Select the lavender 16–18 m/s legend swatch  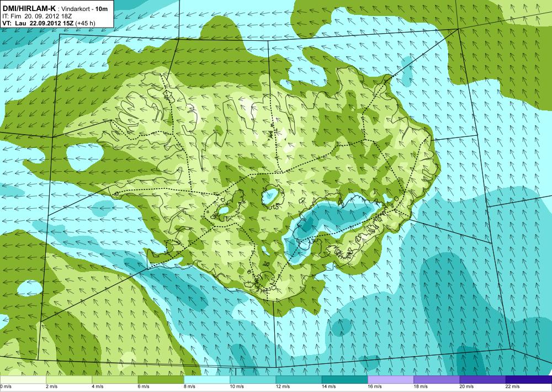(x=391, y=380)
